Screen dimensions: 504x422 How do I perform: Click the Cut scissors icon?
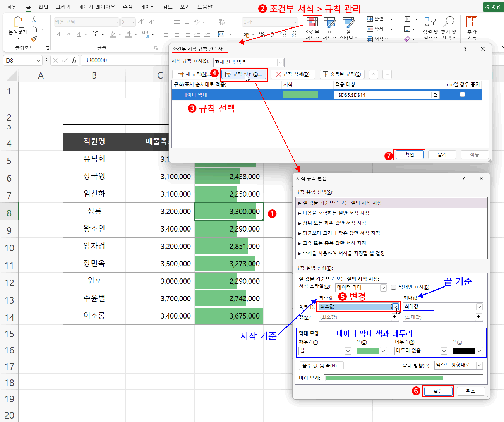coord(34,19)
